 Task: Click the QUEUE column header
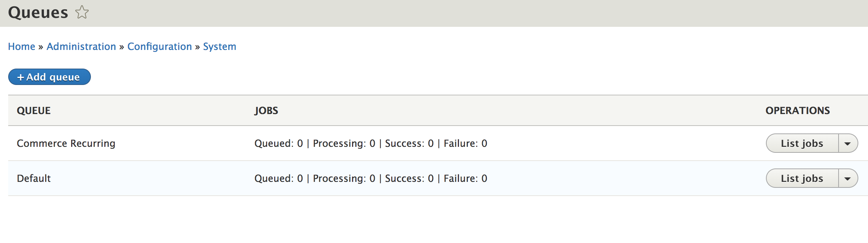[34, 110]
